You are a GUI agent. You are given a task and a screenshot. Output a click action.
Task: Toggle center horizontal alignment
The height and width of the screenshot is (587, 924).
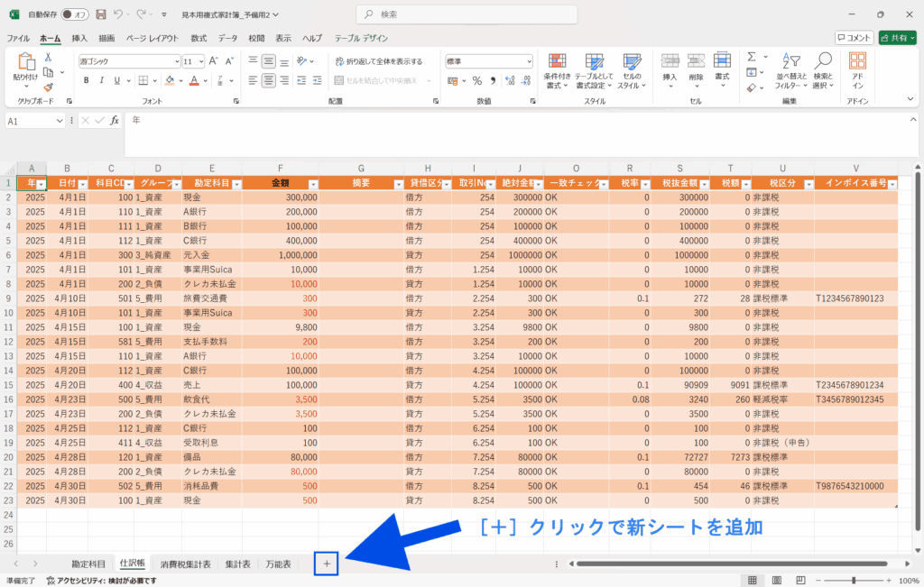tap(269, 80)
